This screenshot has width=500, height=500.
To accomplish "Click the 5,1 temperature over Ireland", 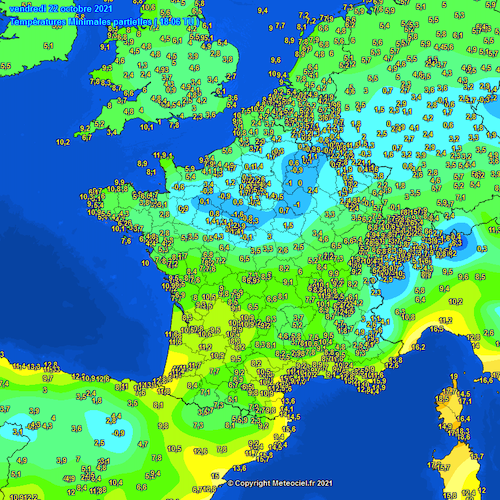I will click(x=48, y=46).
